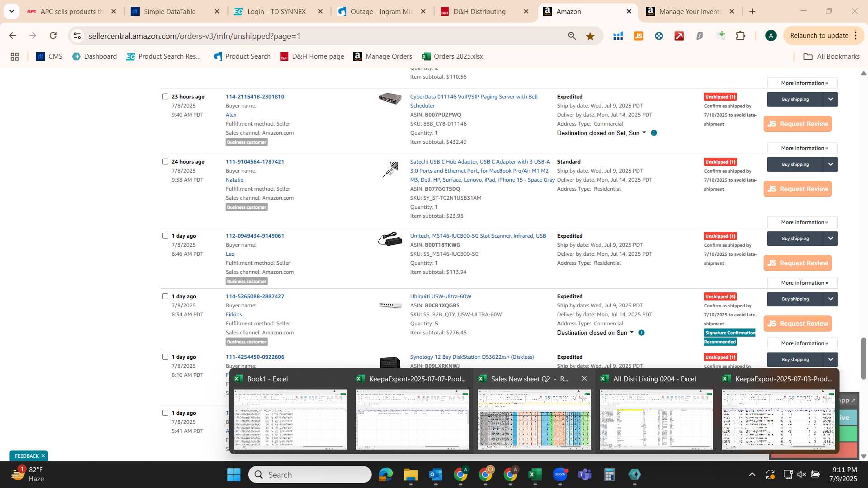Image resolution: width=868 pixels, height=488 pixels.
Task: Click info icon next to Destination closed on Sun
Action: point(641,333)
